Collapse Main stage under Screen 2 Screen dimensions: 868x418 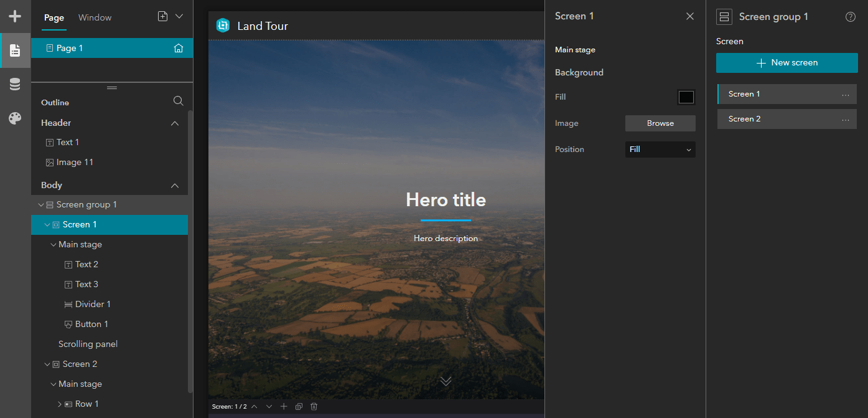(x=54, y=384)
